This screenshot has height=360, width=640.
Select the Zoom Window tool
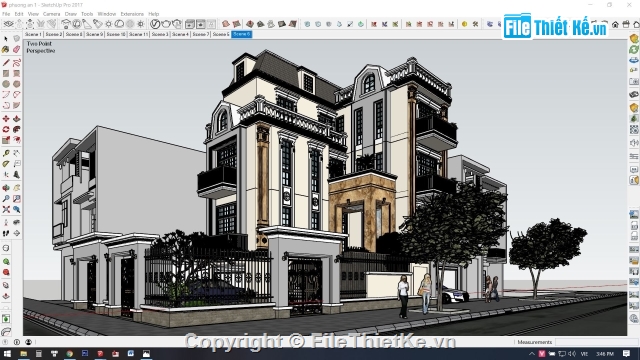point(16,198)
